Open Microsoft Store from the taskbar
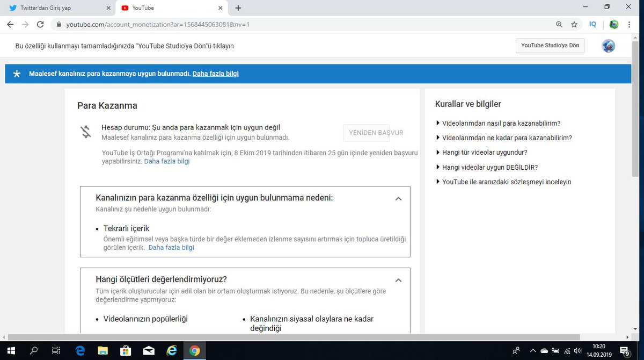The width and height of the screenshot is (644, 360). click(126, 350)
